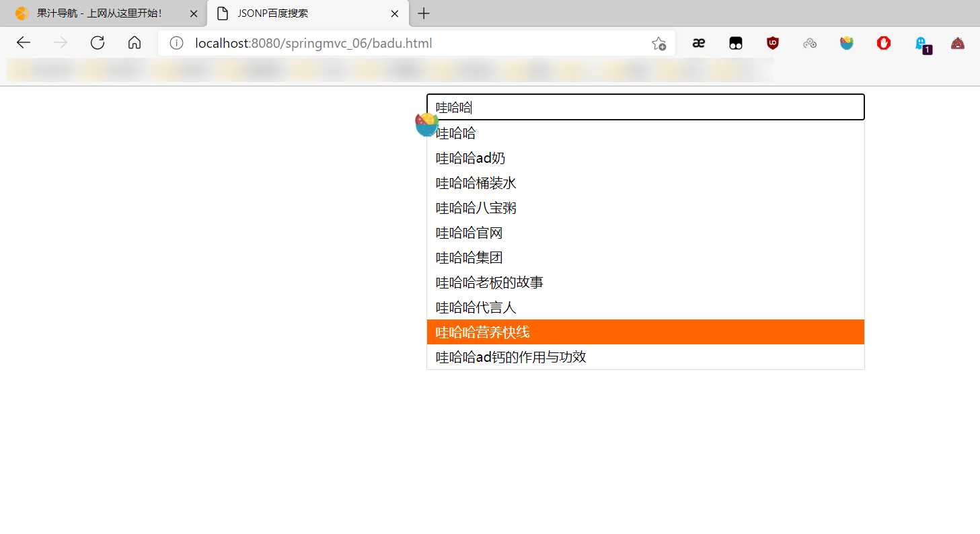This screenshot has width=980, height=534.
Task: Add this page to favorites star icon
Action: pos(658,44)
